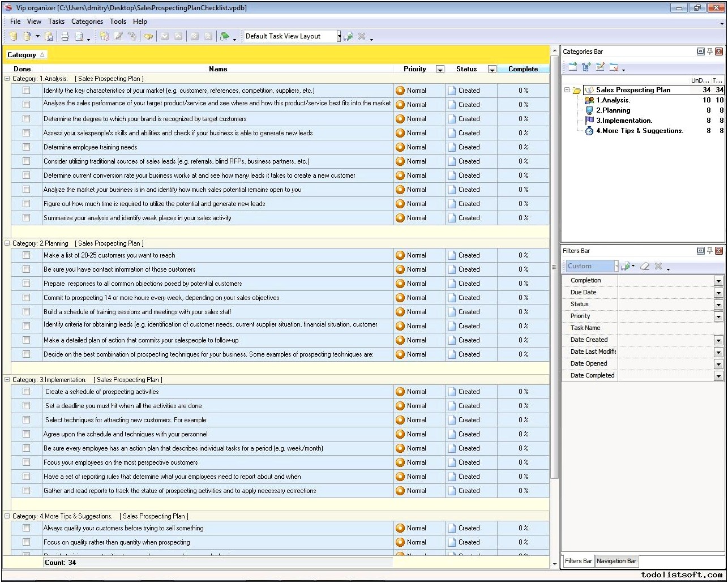Collapse 'Category: 4.More Tips & Suggestions' group
The height and width of the screenshot is (583, 728).
point(7,516)
